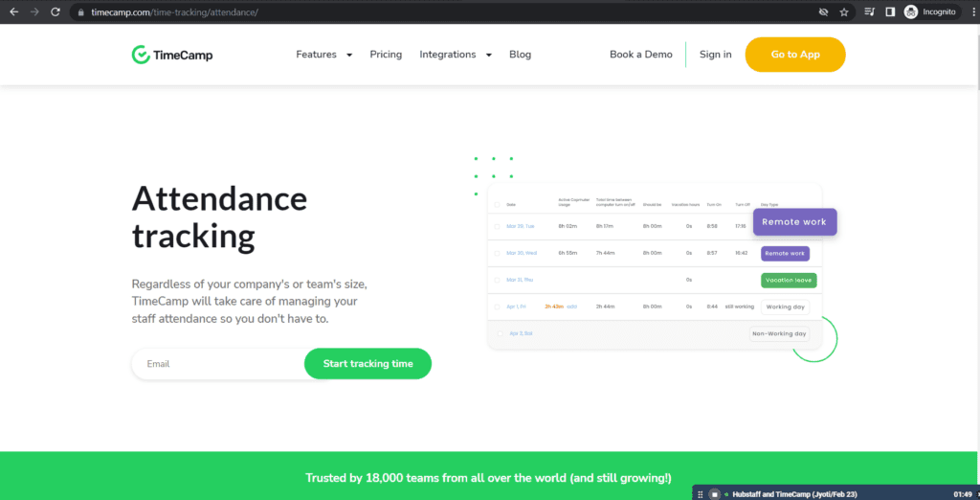Click the Working day badge
The width and height of the screenshot is (980, 500).
tap(785, 307)
